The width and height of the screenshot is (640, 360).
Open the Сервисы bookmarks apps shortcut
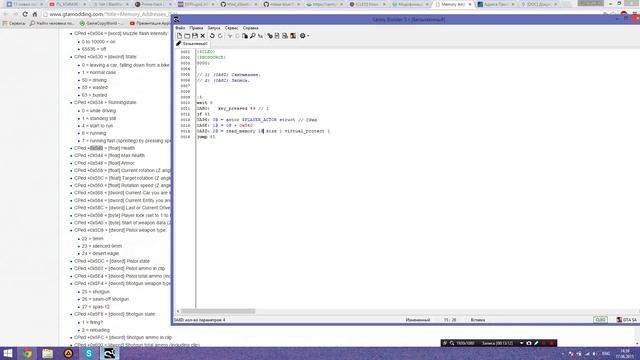click(x=14, y=23)
